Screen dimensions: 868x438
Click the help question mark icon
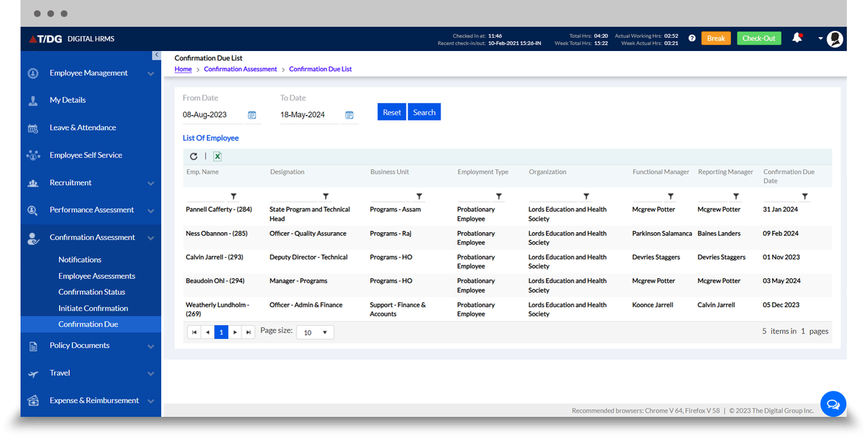click(692, 39)
